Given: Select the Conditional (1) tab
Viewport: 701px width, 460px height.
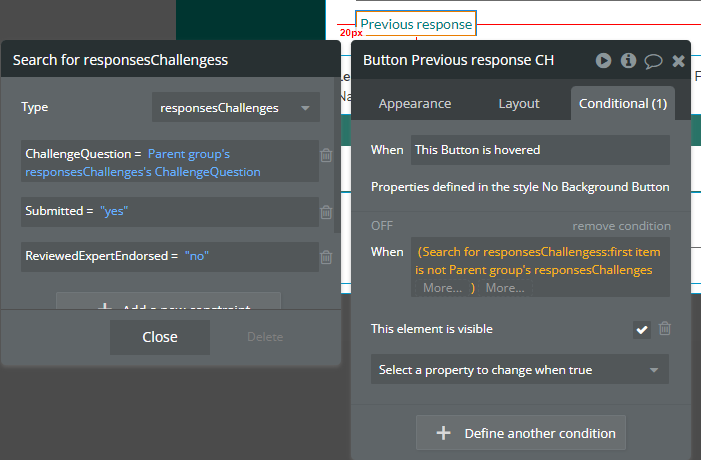Looking at the screenshot, I should pos(622,103).
